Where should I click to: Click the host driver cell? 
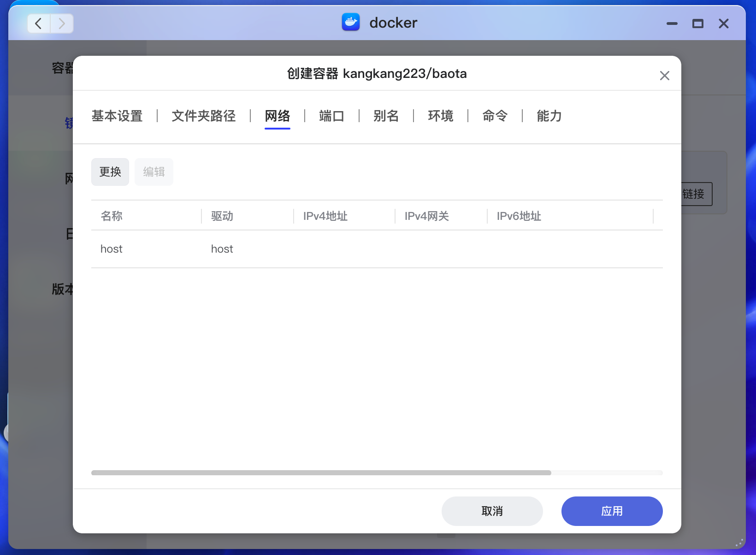pyautogui.click(x=222, y=249)
